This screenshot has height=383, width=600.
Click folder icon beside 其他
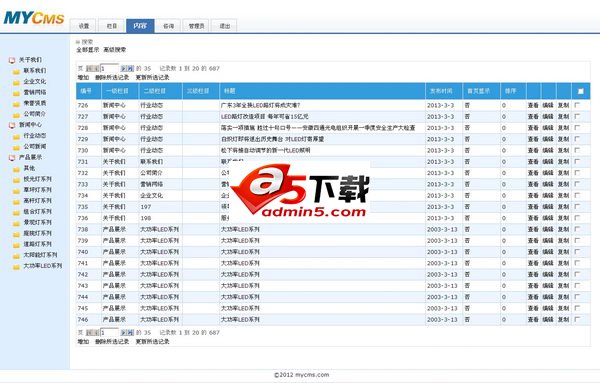point(16,169)
